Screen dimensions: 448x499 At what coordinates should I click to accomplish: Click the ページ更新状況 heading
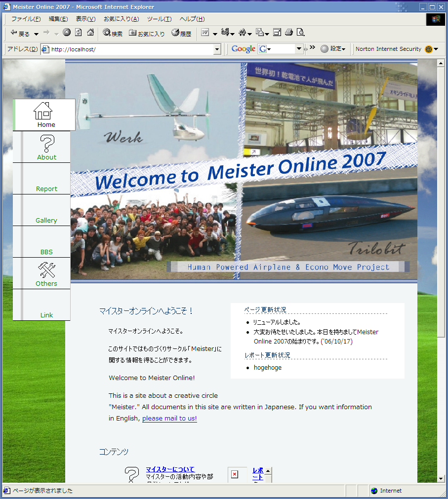coord(265,309)
